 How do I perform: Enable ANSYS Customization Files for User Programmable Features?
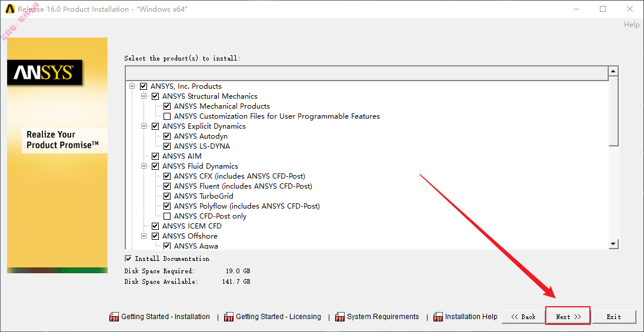(x=167, y=116)
